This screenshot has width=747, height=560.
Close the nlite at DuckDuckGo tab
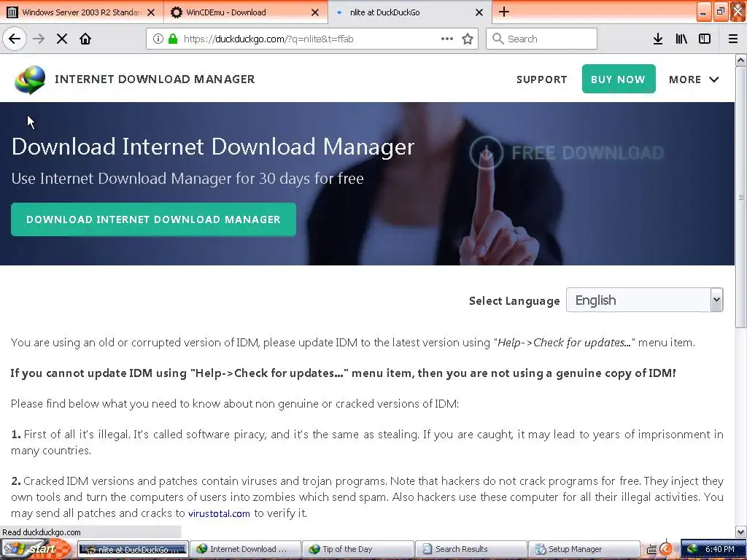480,12
